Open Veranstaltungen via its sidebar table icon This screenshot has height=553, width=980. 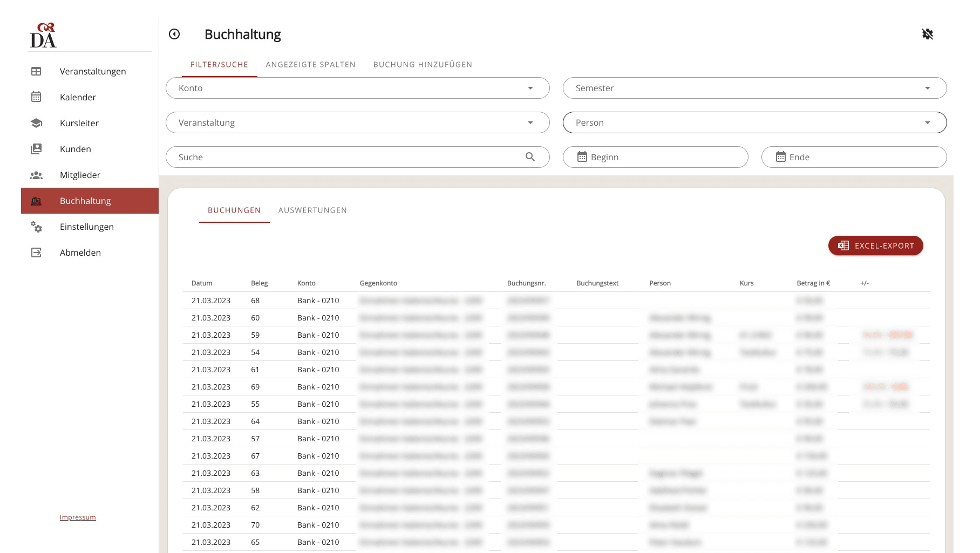click(36, 71)
